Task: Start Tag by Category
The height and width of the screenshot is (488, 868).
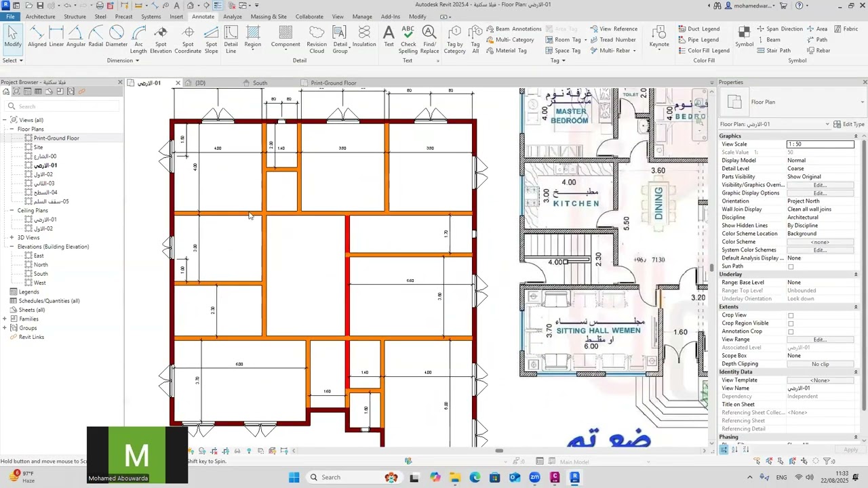Action: [454, 39]
